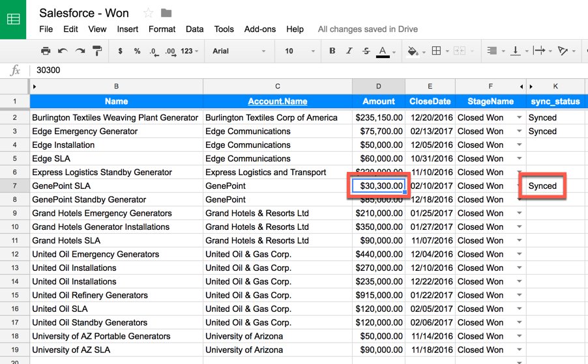Open StageName dropdown for Burlington Textiles row
The image size is (588, 364).
click(x=520, y=117)
